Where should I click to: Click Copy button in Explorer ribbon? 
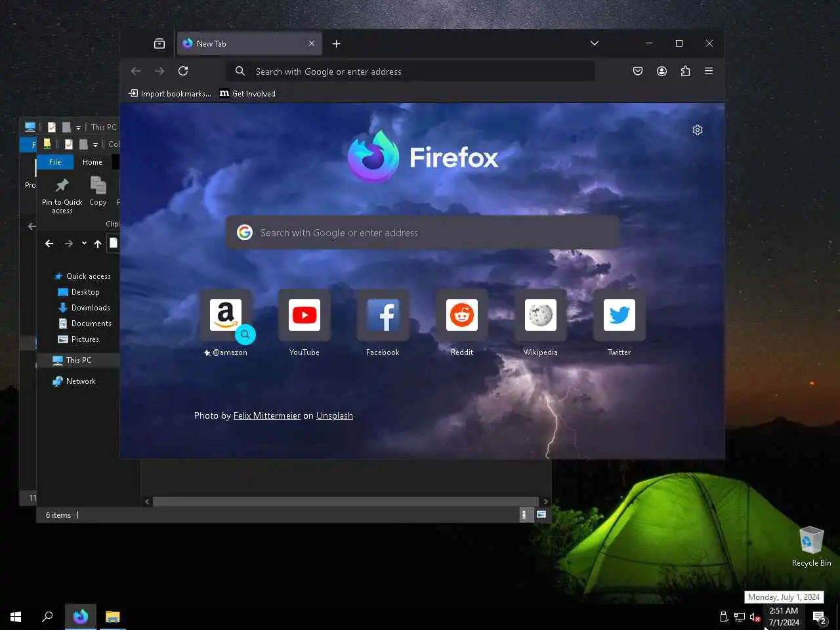98,192
